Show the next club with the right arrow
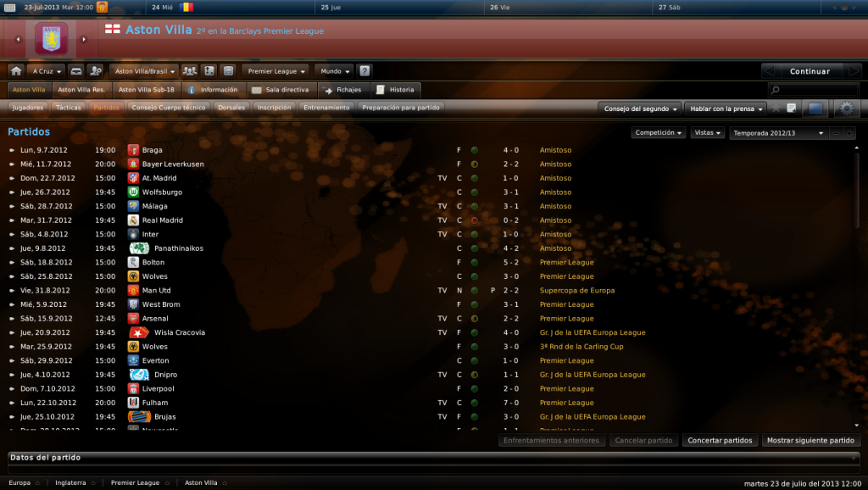The image size is (868, 490). coord(84,39)
